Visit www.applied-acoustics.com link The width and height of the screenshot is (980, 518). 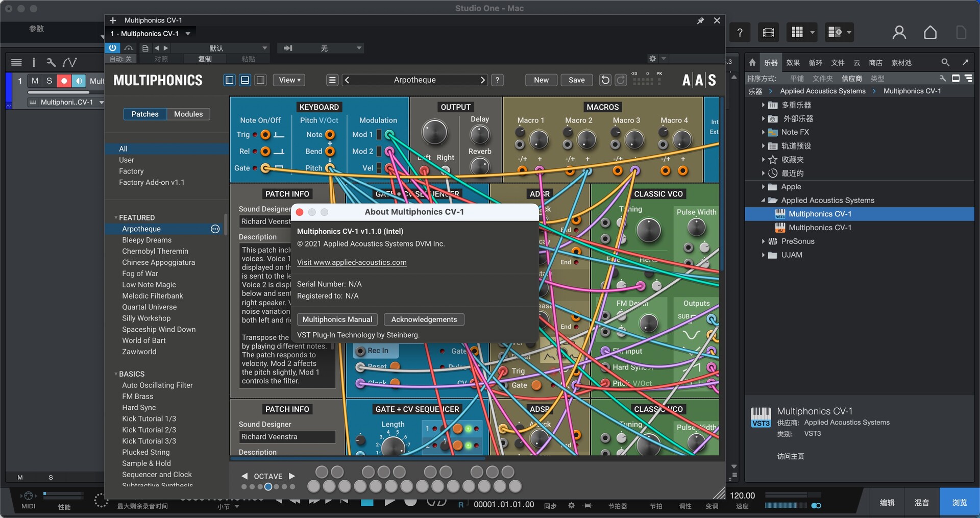pyautogui.click(x=352, y=262)
